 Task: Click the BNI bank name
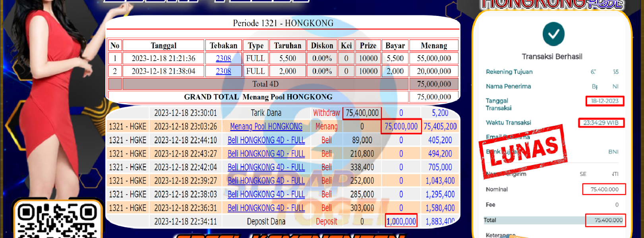point(613,152)
